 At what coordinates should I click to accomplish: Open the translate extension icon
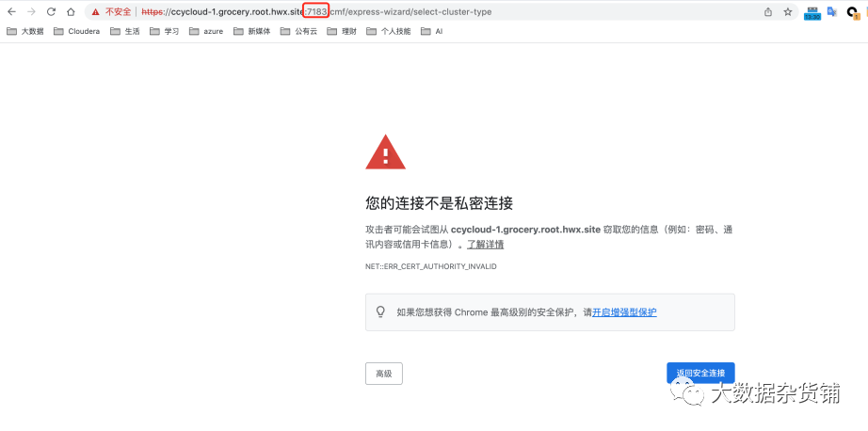pos(831,11)
